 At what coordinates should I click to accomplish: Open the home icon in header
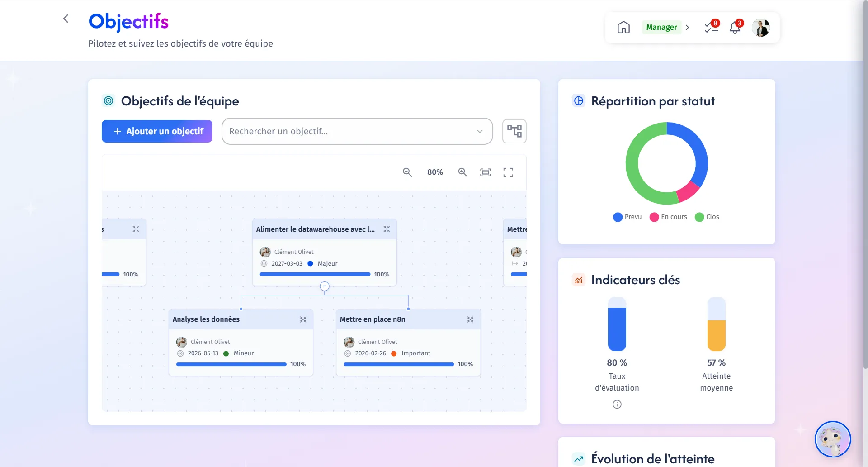point(623,28)
